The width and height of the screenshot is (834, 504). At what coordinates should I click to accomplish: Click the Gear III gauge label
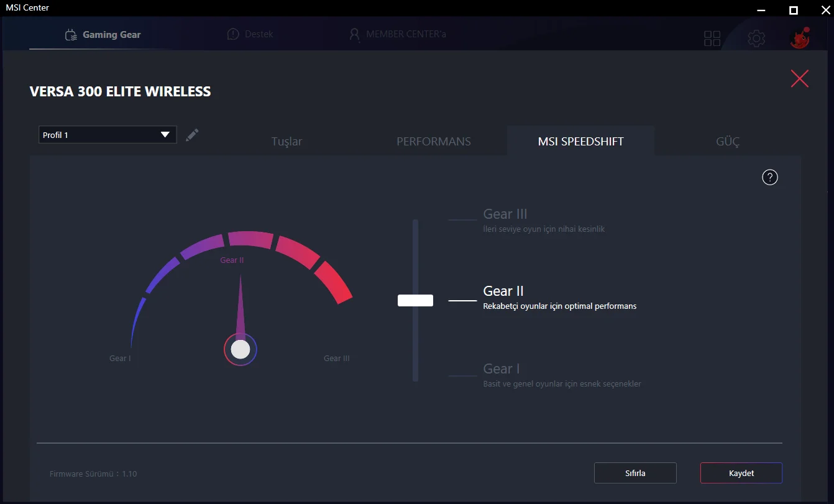[337, 359]
